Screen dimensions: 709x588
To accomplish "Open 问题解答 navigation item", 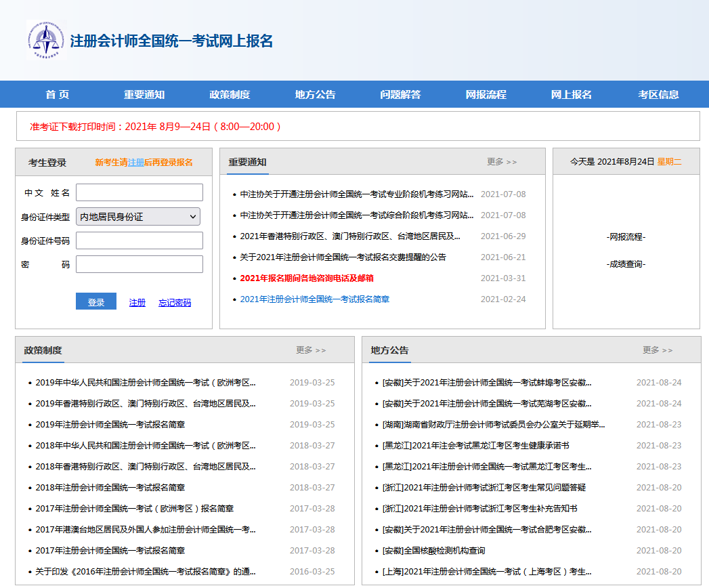I will click(x=400, y=95).
